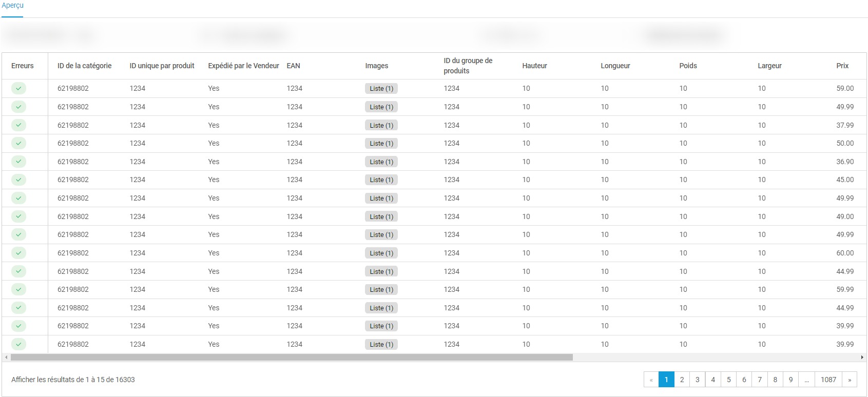
Task: Go to page 8 of results
Action: pos(775,380)
